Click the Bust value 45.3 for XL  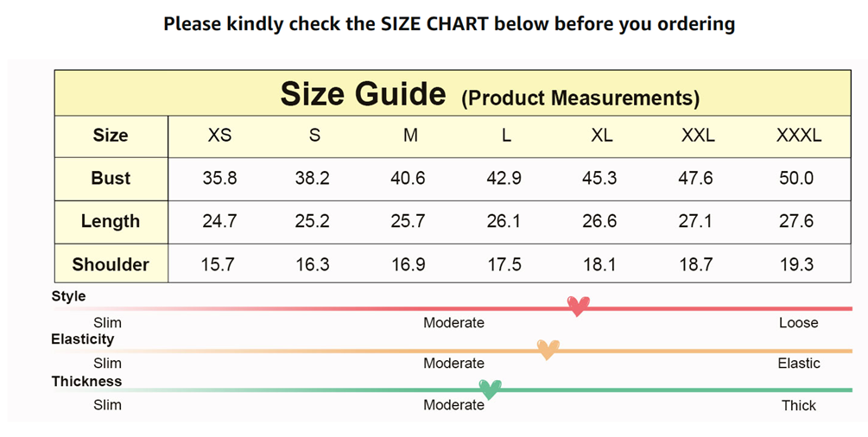click(599, 179)
